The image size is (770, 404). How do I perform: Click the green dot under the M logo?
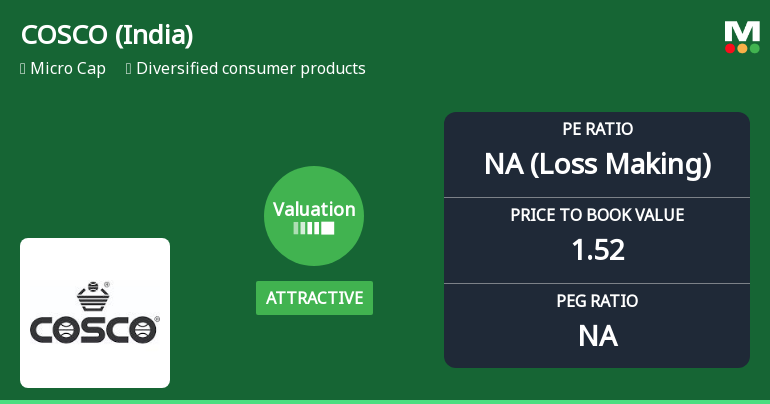754,48
